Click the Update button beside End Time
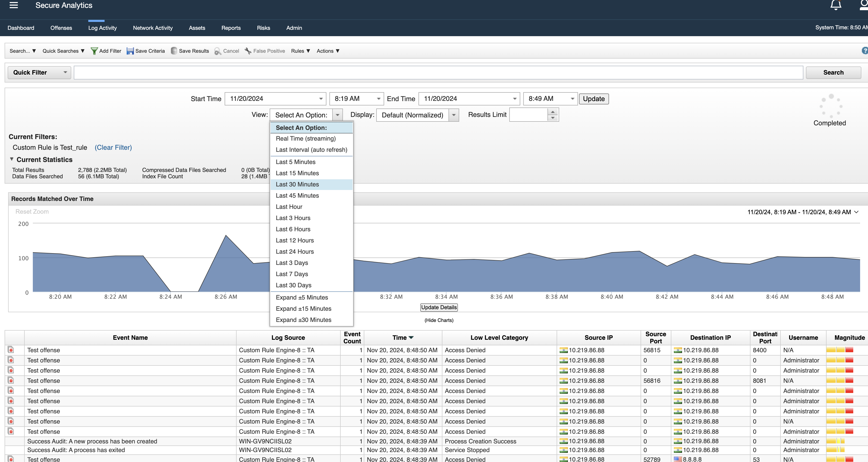Viewport: 868px width, 462px height. pos(594,99)
